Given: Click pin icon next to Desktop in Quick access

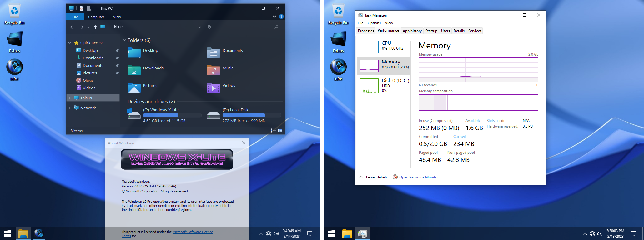Looking at the screenshot, I should pyautogui.click(x=117, y=50).
